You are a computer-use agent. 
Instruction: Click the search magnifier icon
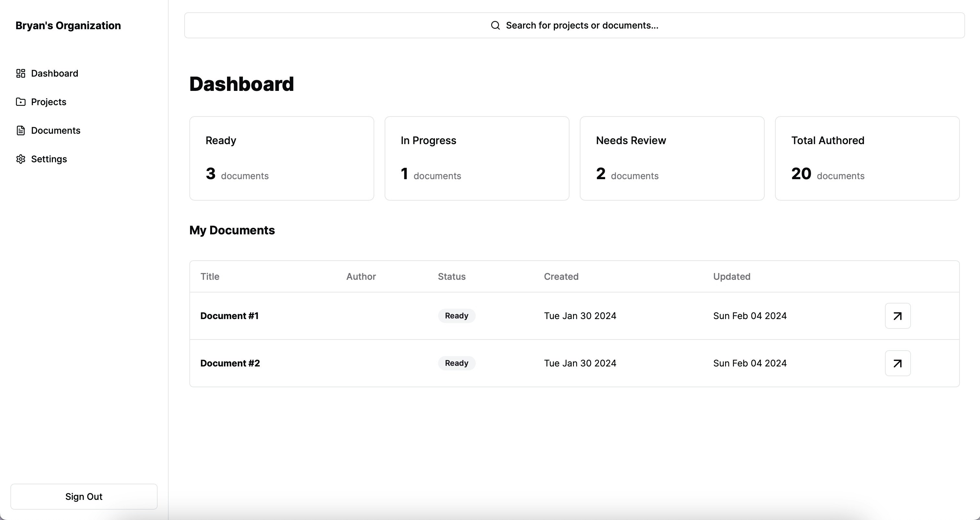(x=495, y=26)
